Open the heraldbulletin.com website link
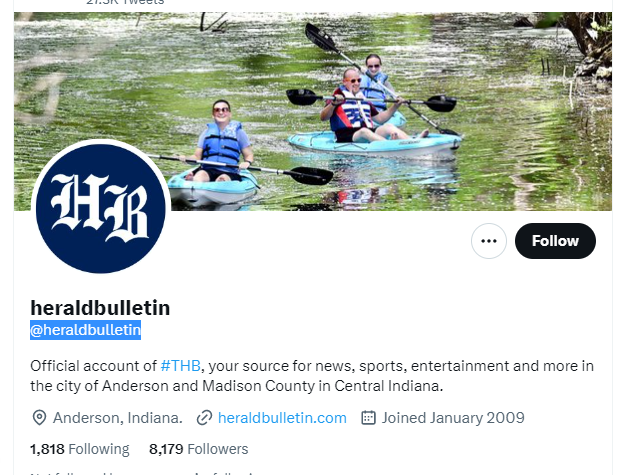Image resolution: width=623 pixels, height=475 pixels. [282, 418]
